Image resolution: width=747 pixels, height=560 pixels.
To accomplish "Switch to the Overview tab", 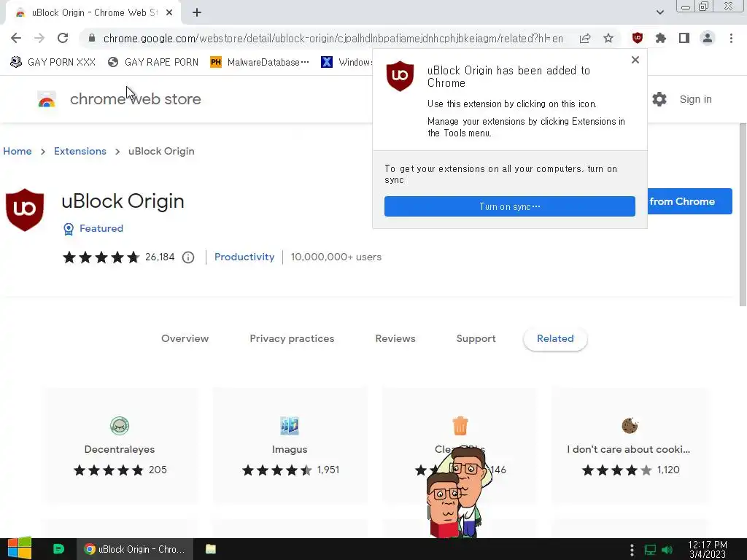I will 185,338.
